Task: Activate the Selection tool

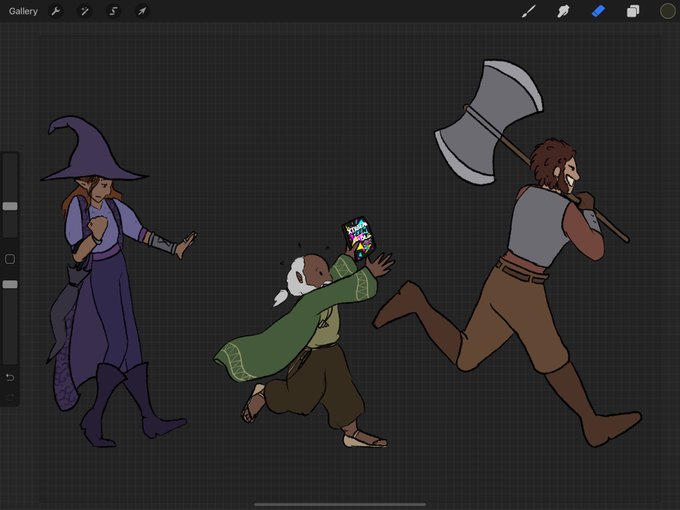Action: [113, 11]
